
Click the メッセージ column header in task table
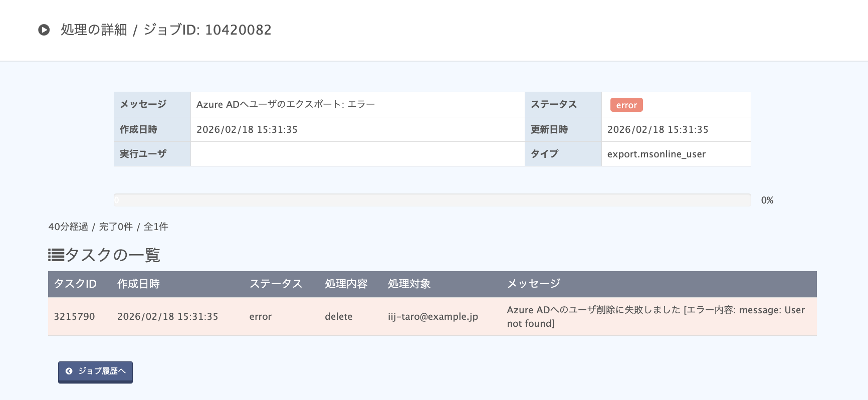click(x=534, y=284)
